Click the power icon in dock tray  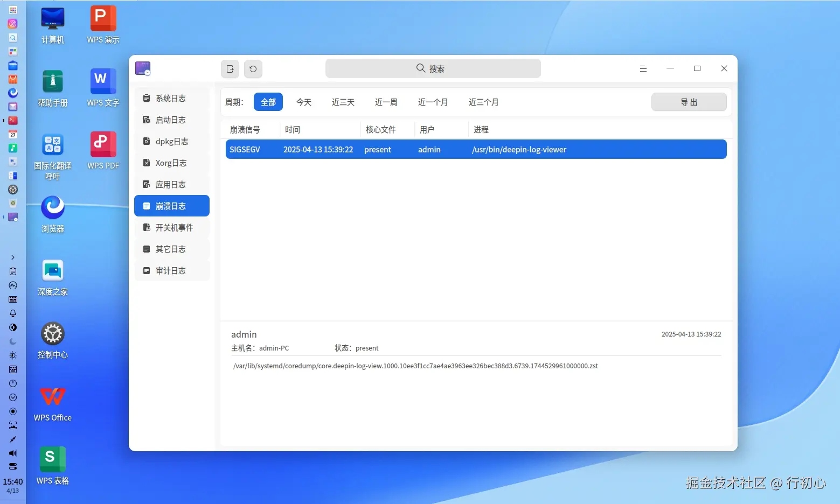click(x=13, y=383)
